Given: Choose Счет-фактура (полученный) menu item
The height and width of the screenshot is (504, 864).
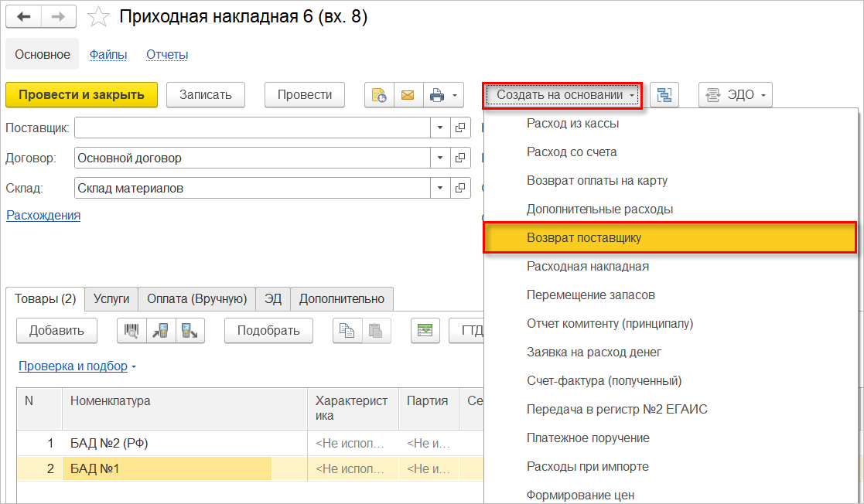Looking at the screenshot, I should click(671, 381).
